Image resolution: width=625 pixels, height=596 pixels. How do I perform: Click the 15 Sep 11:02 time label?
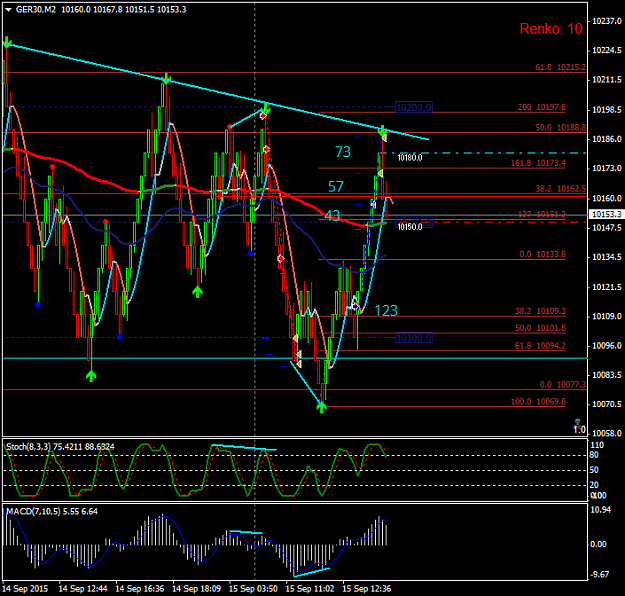click(310, 589)
